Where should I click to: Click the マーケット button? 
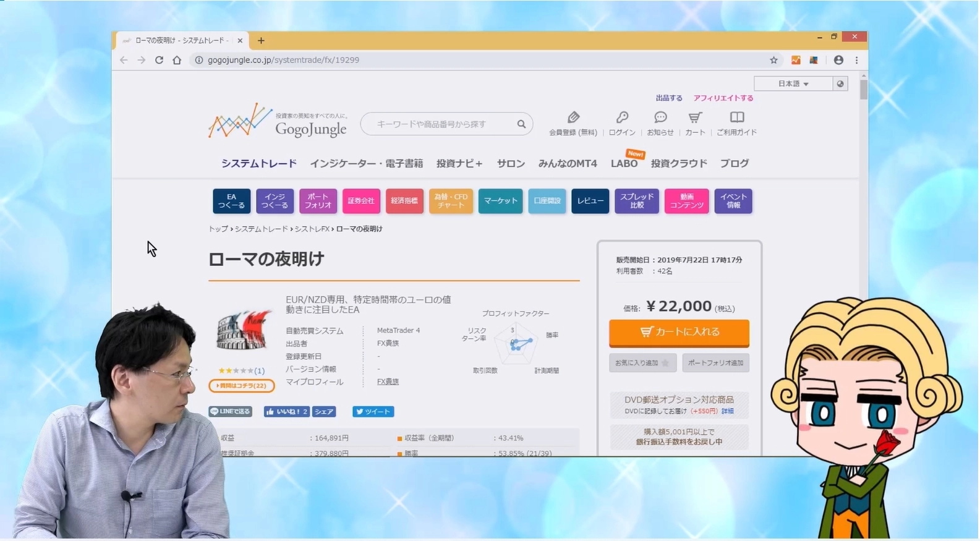pyautogui.click(x=500, y=201)
